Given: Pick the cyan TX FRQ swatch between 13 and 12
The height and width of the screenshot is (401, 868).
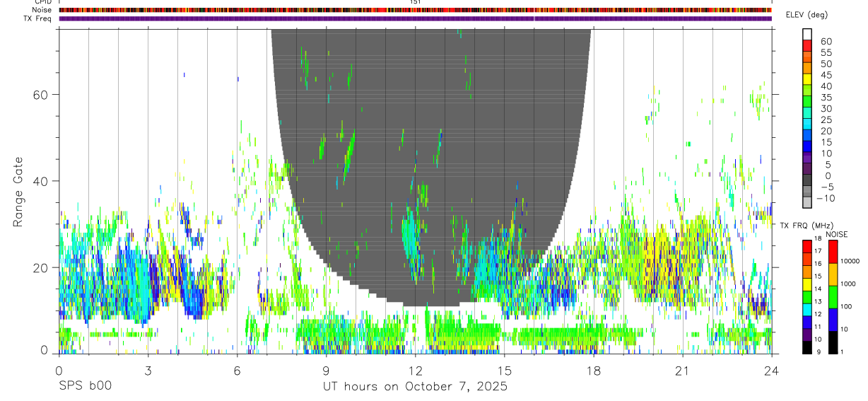Looking at the screenshot, I should [x=807, y=309].
